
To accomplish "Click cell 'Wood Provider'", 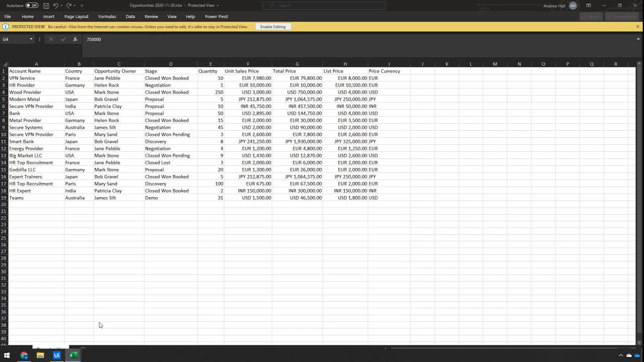I will click(x=36, y=92).
